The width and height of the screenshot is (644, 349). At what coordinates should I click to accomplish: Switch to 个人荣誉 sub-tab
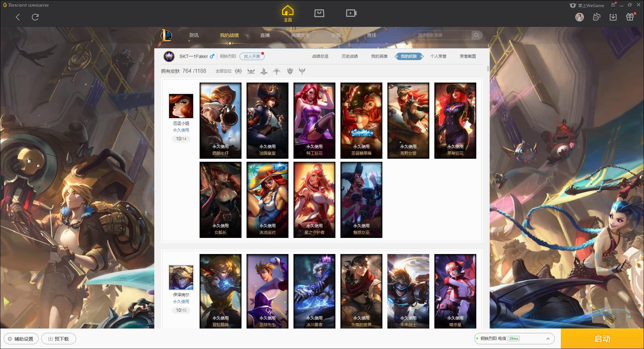[x=438, y=56]
